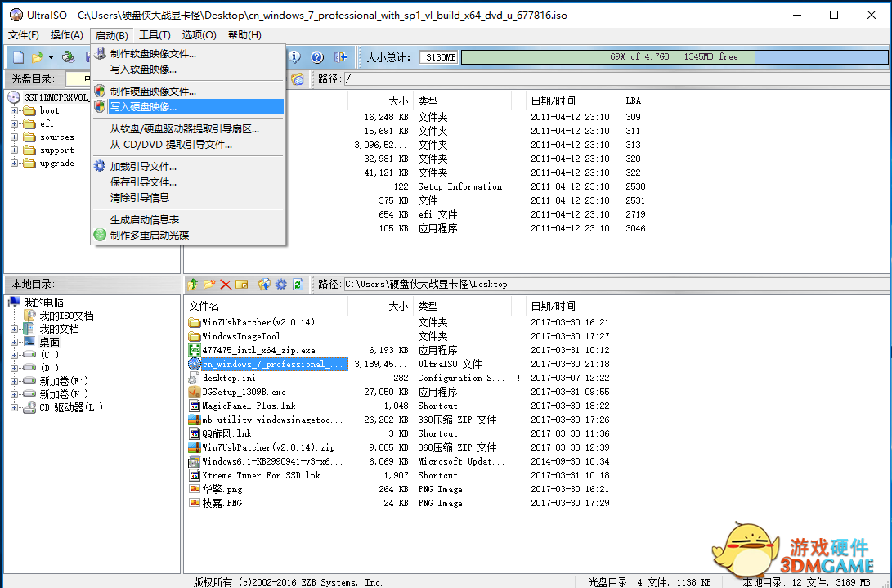Viewport: 892px width, 588px height.
Task: Click the blue gear settings icon
Action: 281,284
